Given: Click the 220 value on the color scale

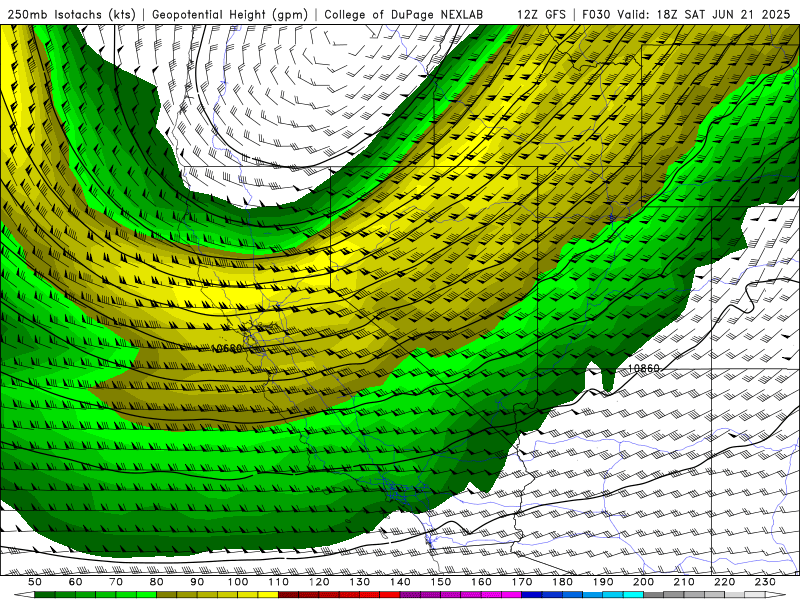Looking at the screenshot, I should [x=724, y=582].
